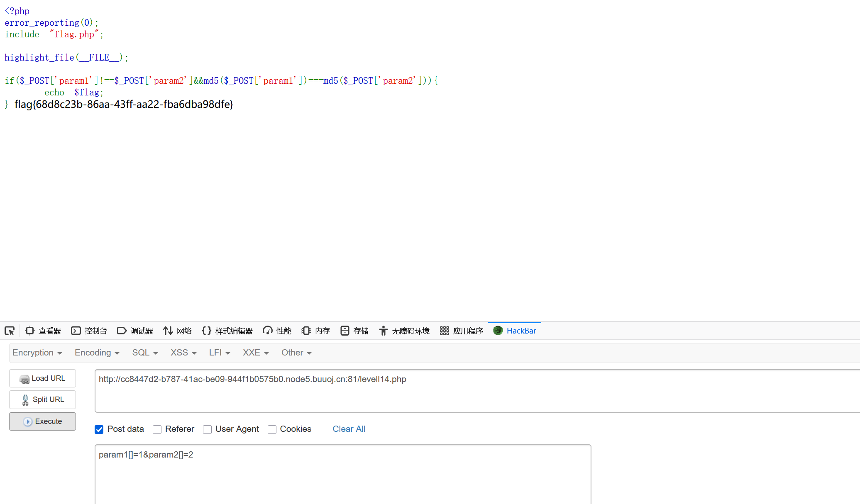Switch to the Network (网络) tab
The width and height of the screenshot is (860, 504).
click(177, 331)
